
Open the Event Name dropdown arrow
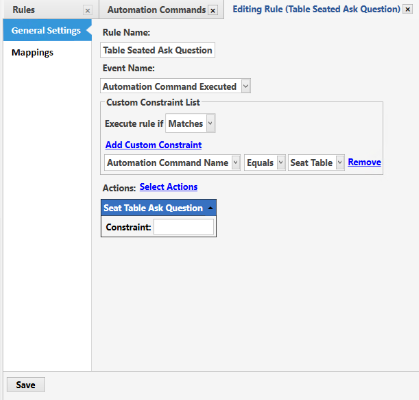[246, 86]
